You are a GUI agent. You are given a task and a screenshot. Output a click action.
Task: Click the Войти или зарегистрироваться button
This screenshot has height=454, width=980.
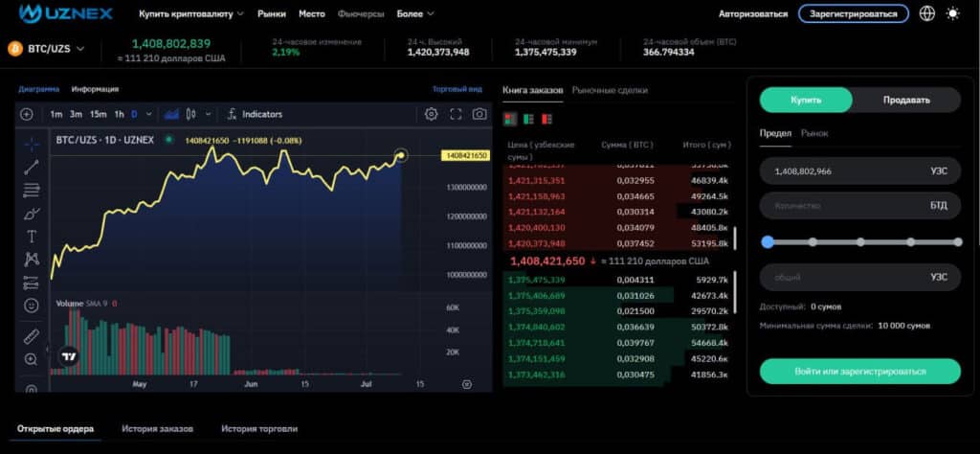860,371
